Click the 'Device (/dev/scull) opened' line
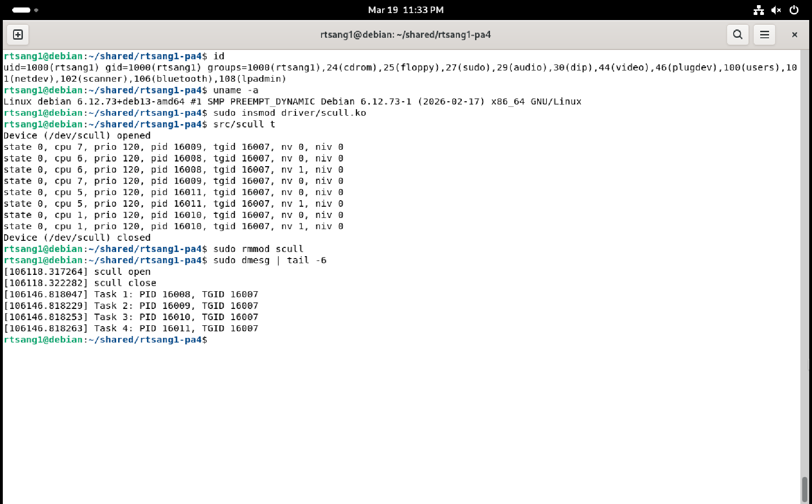Screen dimensions: 812x504 [77, 136]
